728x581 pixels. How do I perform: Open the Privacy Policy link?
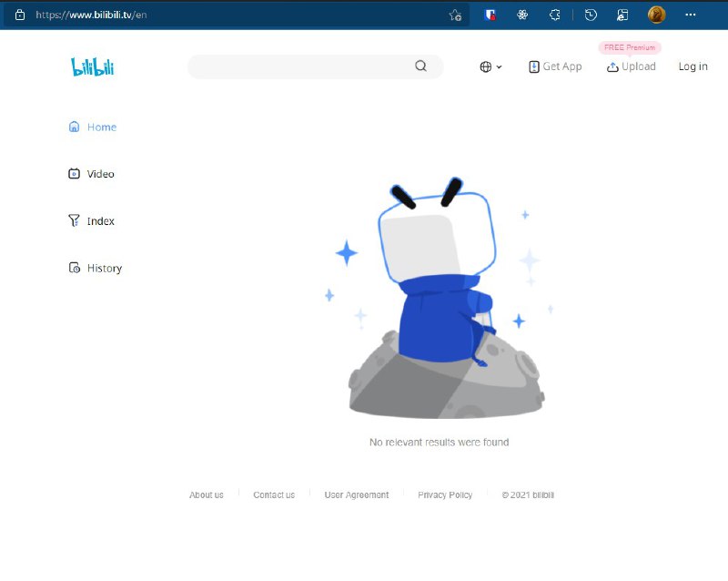coord(445,495)
